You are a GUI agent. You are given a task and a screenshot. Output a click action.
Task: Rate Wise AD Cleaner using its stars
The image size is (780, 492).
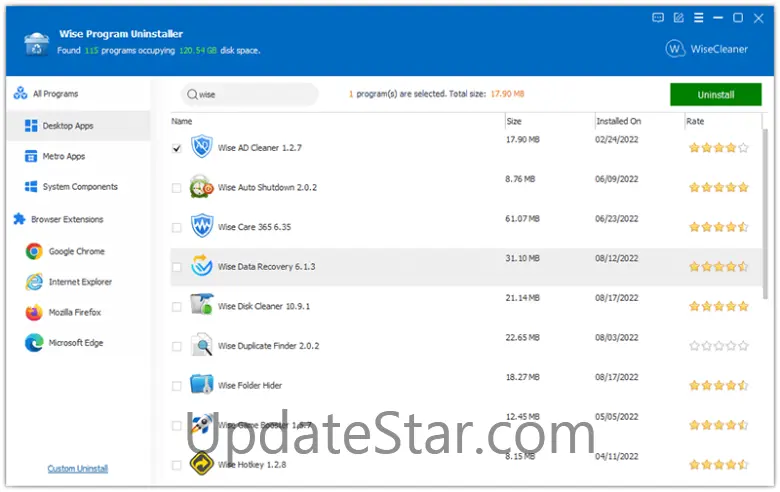718,147
